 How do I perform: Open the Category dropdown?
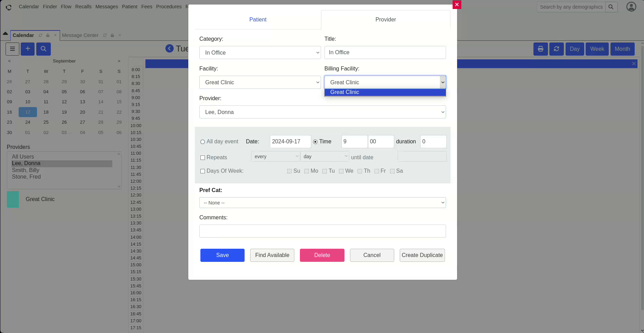[260, 53]
